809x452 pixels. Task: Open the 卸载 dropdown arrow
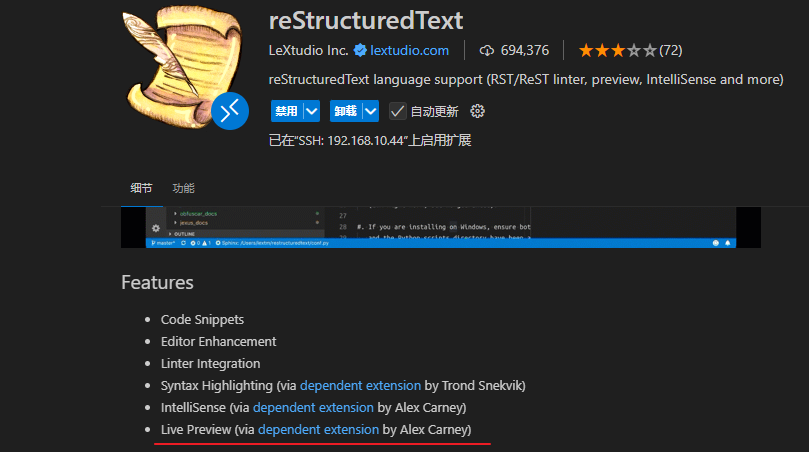coord(370,111)
